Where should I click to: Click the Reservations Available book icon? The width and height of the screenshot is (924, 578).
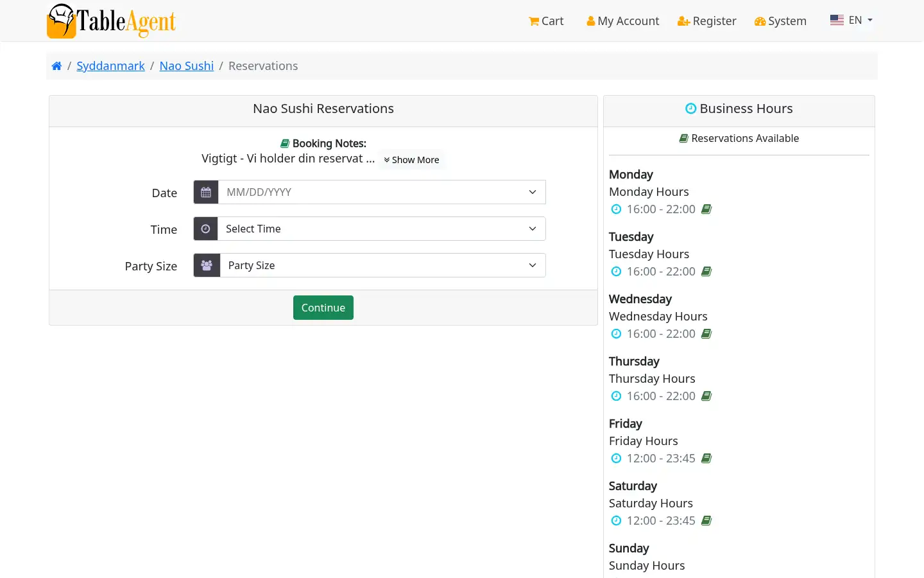coord(684,138)
